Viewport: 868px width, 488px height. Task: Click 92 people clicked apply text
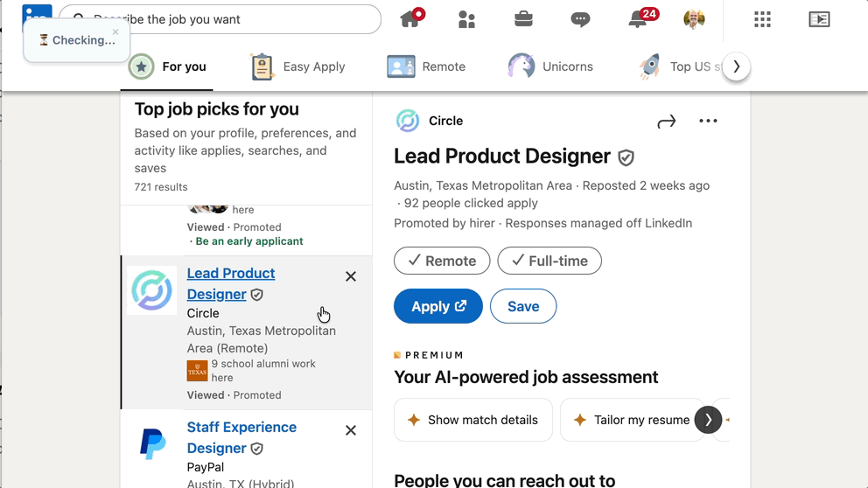(471, 203)
